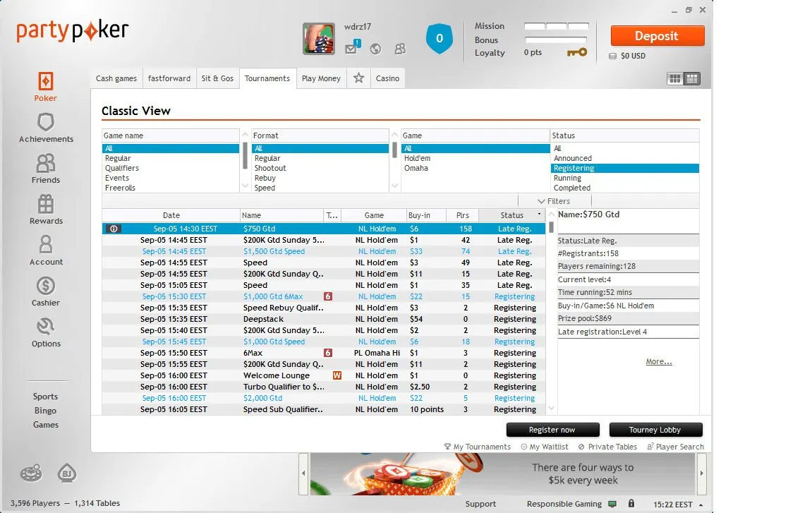Image resolution: width=812 pixels, height=513 pixels.
Task: Open the Account sidebar icon
Action: pyautogui.click(x=46, y=245)
